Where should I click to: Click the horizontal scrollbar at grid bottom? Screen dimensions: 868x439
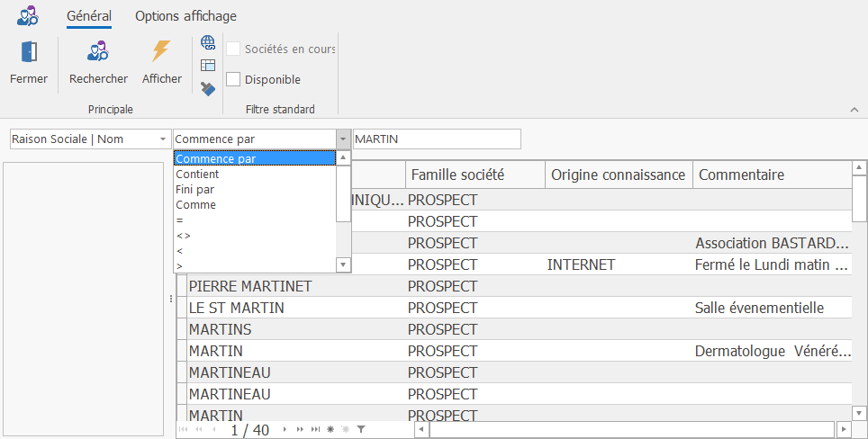tap(630, 430)
